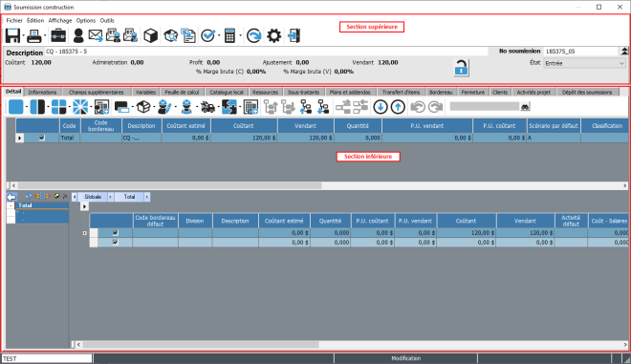Open dropdown arrow next to checkmark icon
Image resolution: width=631 pixels, height=364 pixels.
[219, 35]
